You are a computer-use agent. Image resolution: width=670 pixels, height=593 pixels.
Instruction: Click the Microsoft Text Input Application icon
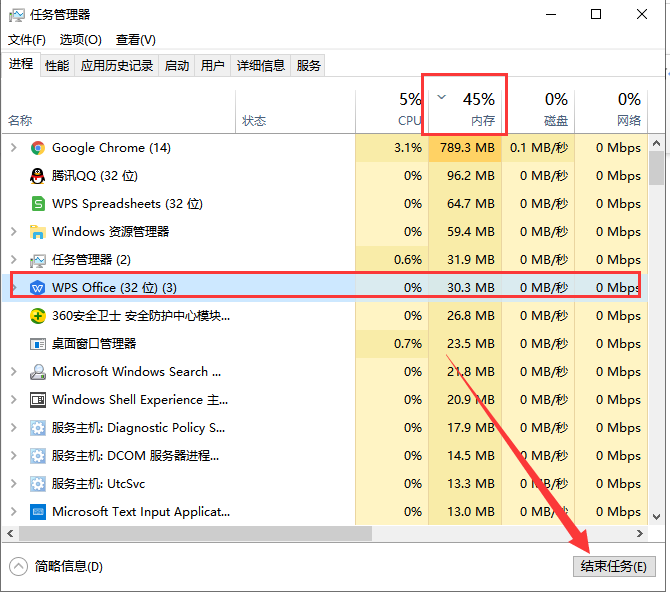tap(38, 512)
